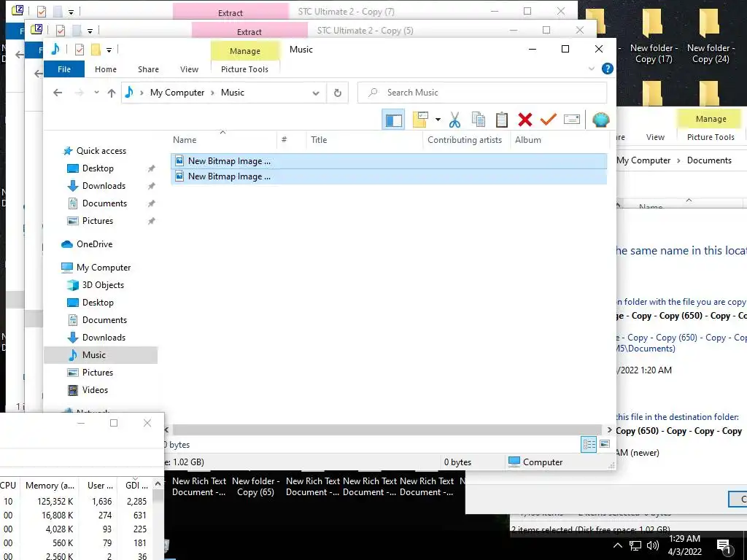This screenshot has width=747, height=560.
Task: Open 3D Objects folder in navigation pane
Action: tap(103, 285)
